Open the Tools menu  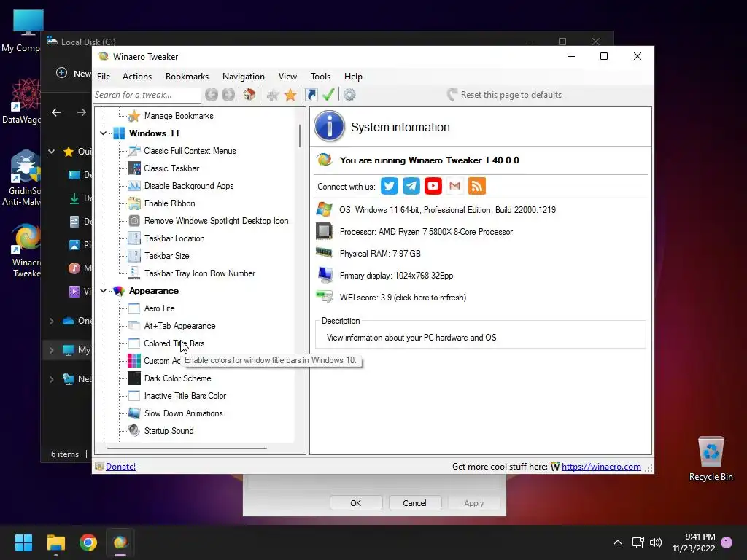pyautogui.click(x=321, y=77)
